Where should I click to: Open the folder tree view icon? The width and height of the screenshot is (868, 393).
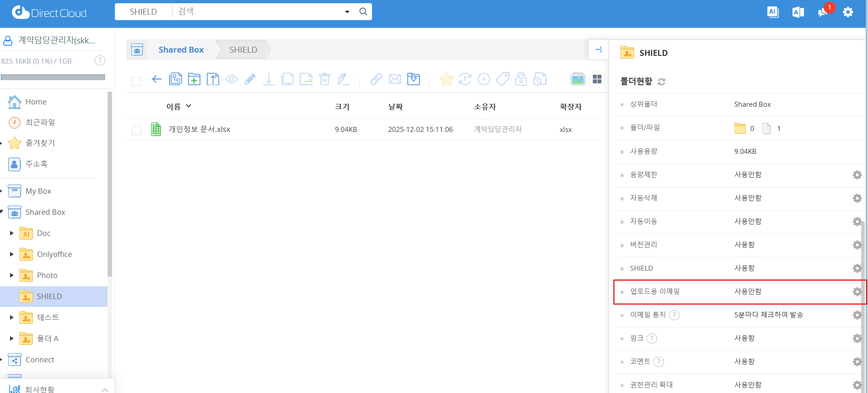175,79
